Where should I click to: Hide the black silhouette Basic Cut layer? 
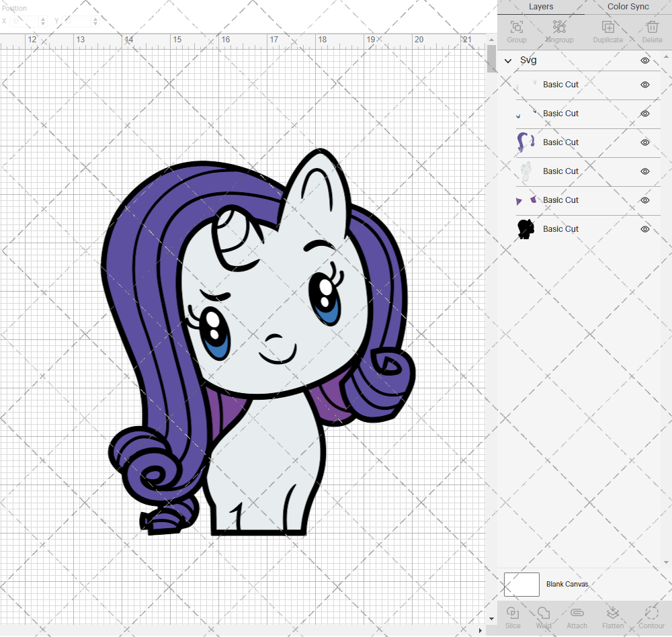click(645, 229)
